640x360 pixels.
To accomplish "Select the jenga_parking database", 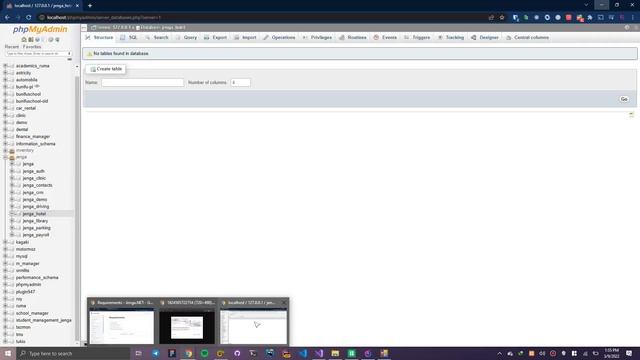I will coord(37,228).
